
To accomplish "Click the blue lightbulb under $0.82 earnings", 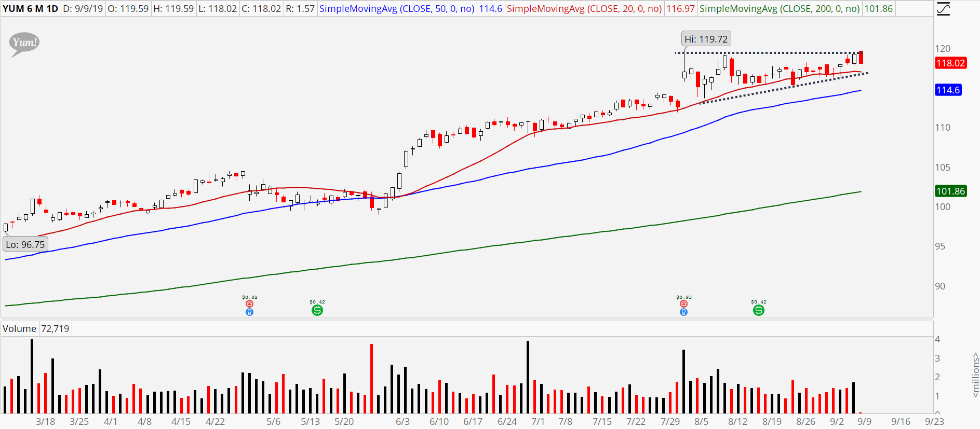I will [250, 312].
